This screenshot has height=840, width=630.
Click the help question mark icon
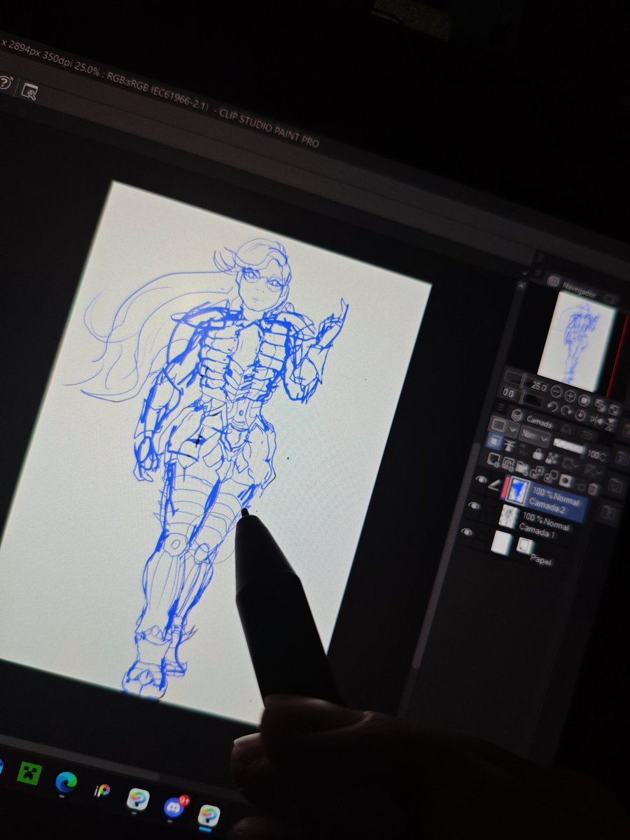[4, 83]
